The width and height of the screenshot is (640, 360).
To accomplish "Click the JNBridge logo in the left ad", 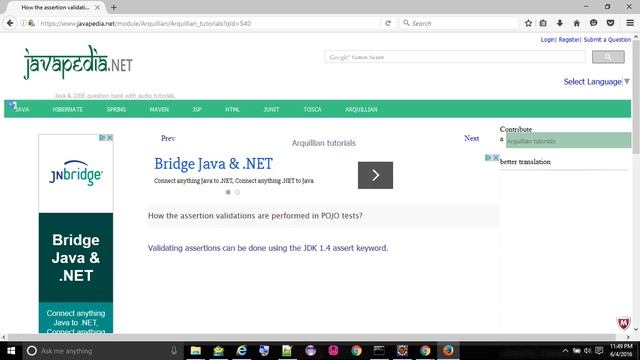I will pos(76,173).
